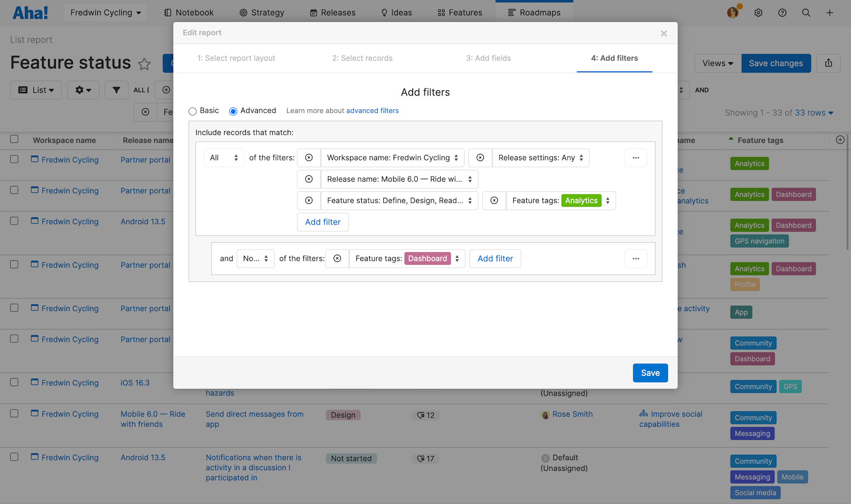Click the green Analytics tag in filter
Image resolution: width=851 pixels, height=504 pixels.
[581, 201]
